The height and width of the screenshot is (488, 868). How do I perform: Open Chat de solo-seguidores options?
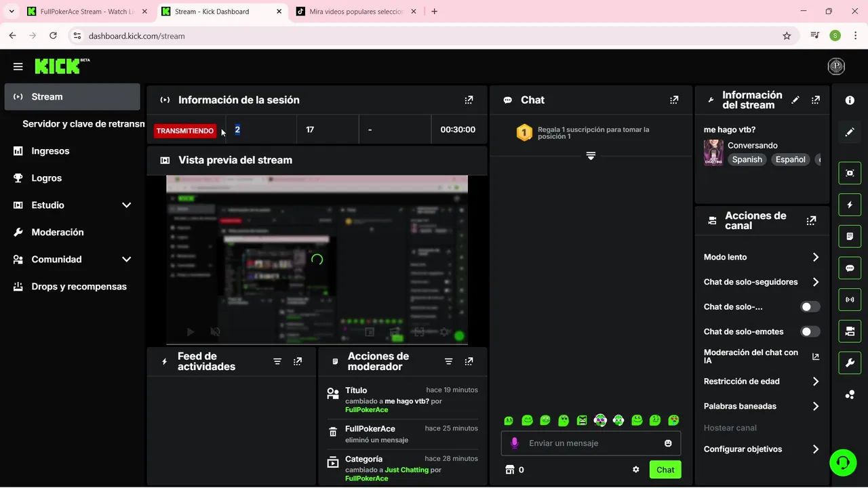pyautogui.click(x=761, y=282)
